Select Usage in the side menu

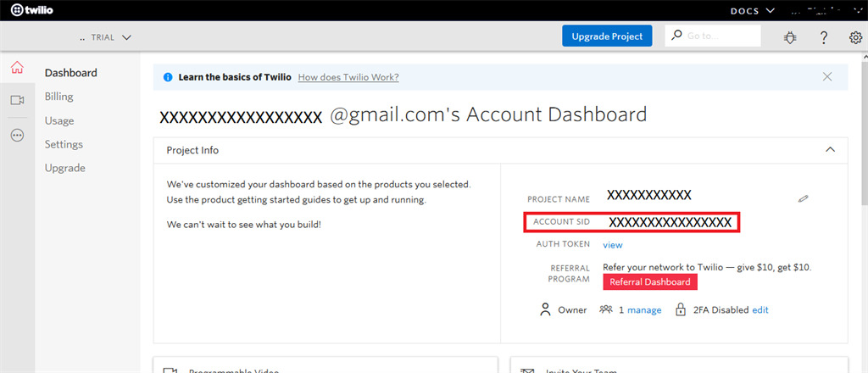(x=59, y=120)
